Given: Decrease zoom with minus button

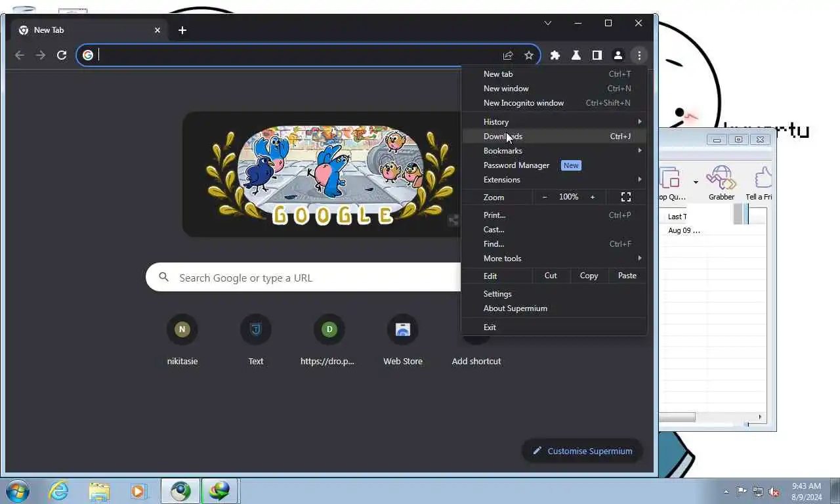Looking at the screenshot, I should [545, 197].
